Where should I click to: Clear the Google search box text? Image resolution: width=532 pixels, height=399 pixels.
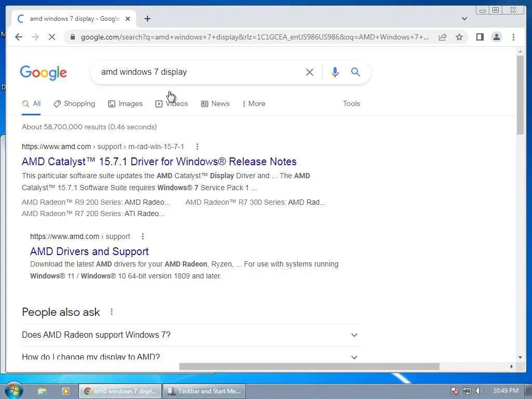[x=310, y=72]
